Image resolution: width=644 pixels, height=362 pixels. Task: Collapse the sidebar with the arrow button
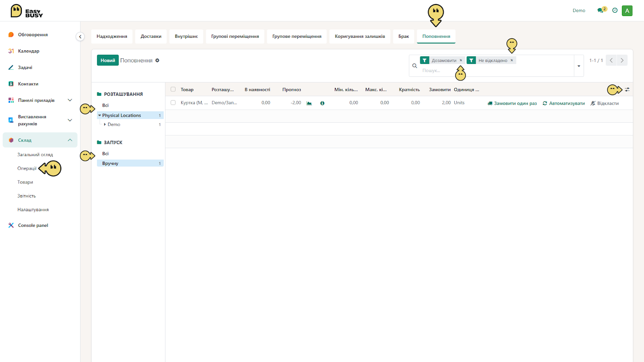pos(80,37)
